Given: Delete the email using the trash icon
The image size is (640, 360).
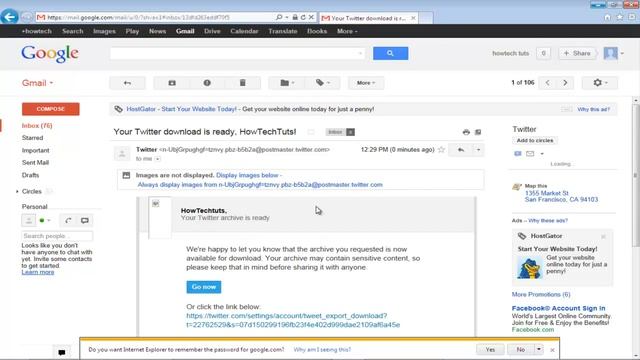Looking at the screenshot, I should [x=242, y=83].
